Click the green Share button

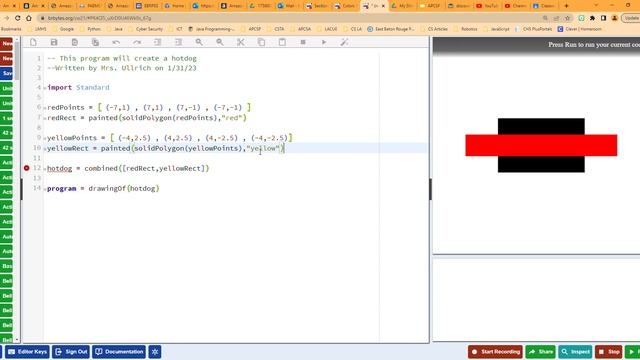540,352
